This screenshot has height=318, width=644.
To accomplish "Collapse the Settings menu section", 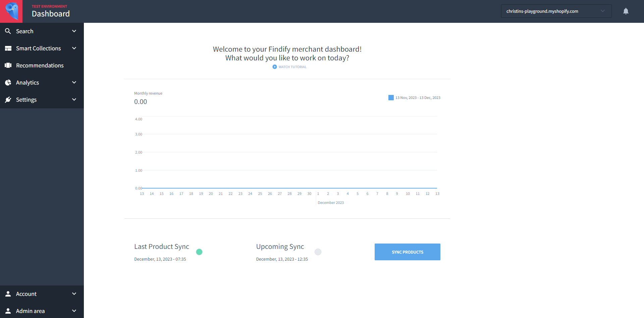I will click(x=74, y=99).
